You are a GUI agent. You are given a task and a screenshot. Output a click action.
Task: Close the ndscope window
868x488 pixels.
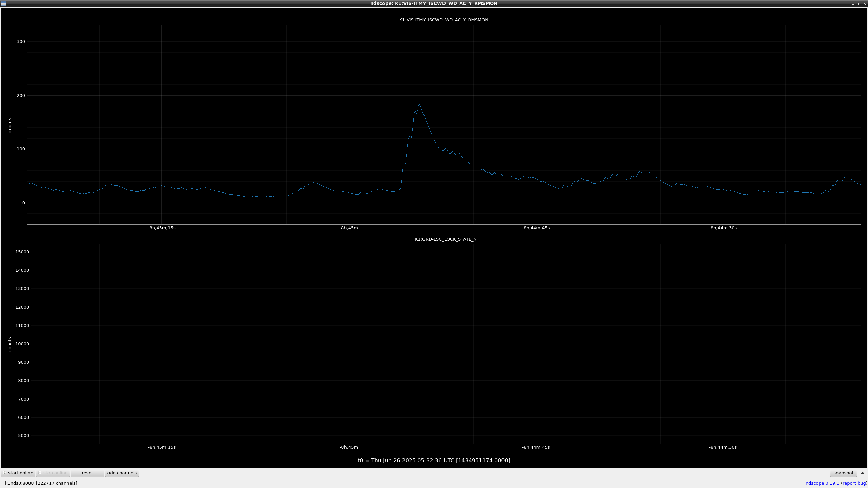(865, 4)
